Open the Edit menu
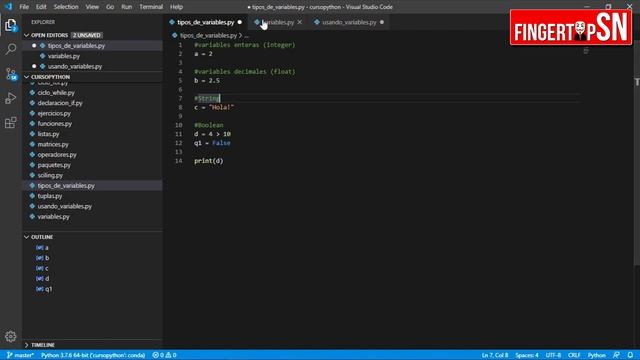Screen dimensions: 640x360 (x=41, y=7)
